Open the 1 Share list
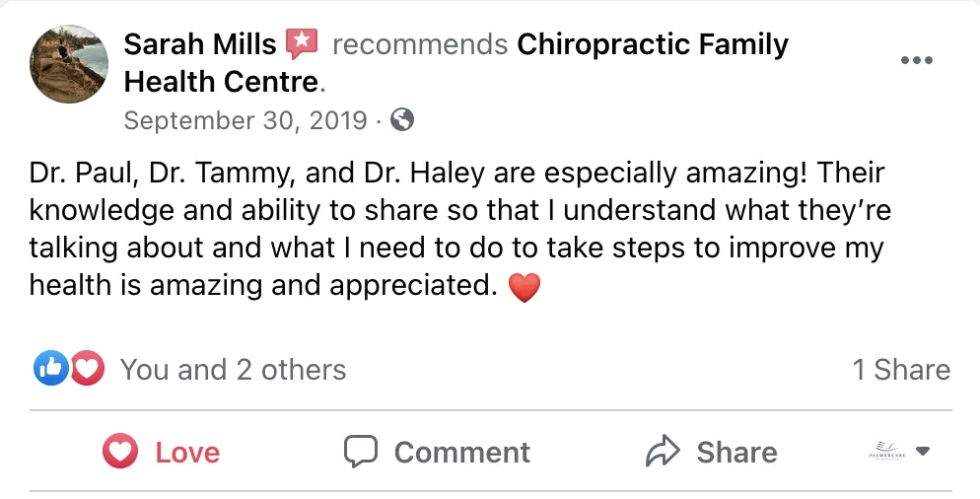The image size is (980, 499). coord(901,370)
